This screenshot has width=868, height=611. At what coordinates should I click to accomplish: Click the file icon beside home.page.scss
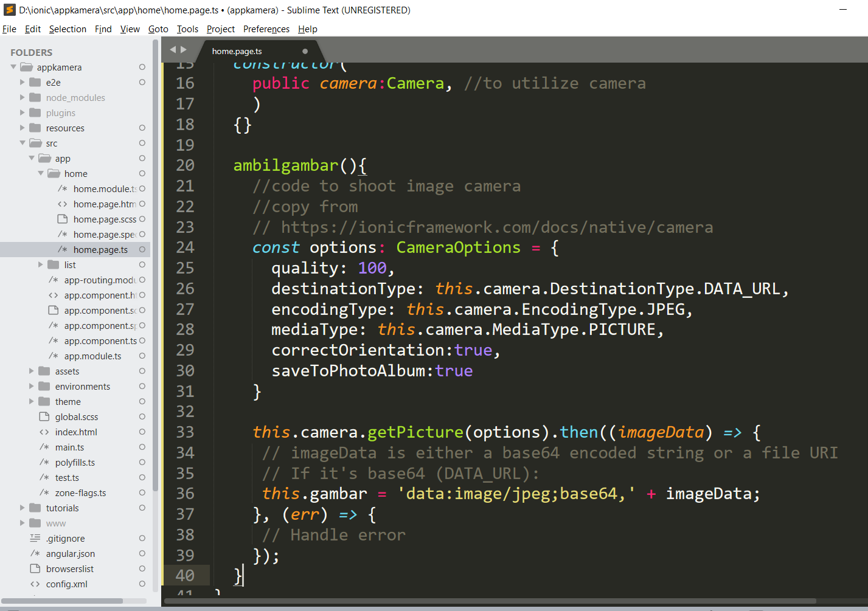click(62, 219)
